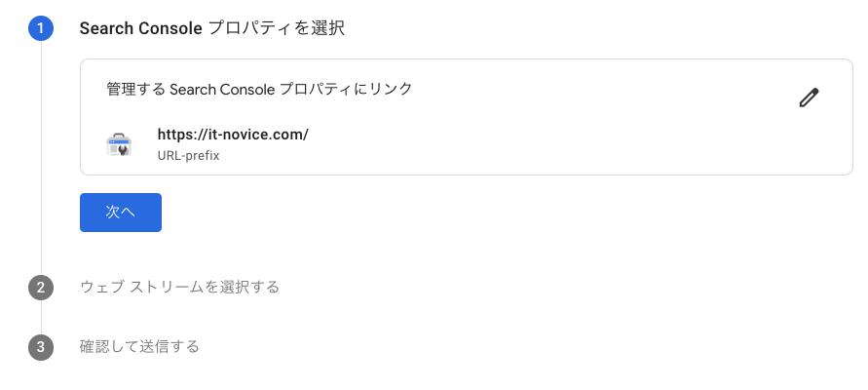The width and height of the screenshot is (868, 390).
Task: Open the Search Console プロパティを選択 step heading
Action: click(x=211, y=28)
